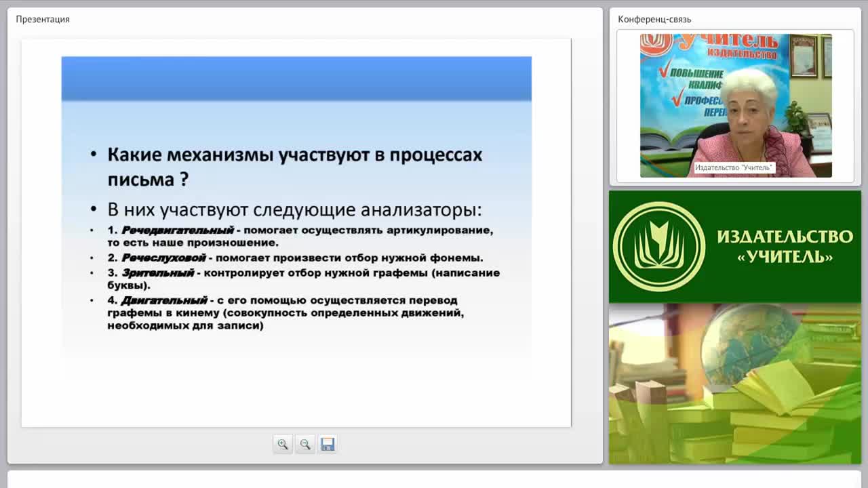The image size is (868, 488).
Task: Select the bold word "Двигательный" in item 4
Action: pos(164,300)
